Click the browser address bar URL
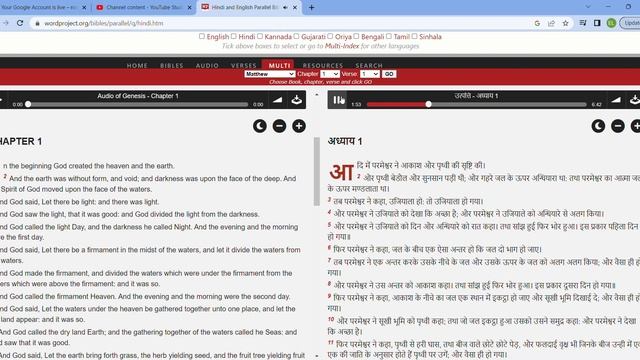640x360 pixels. tap(104, 23)
